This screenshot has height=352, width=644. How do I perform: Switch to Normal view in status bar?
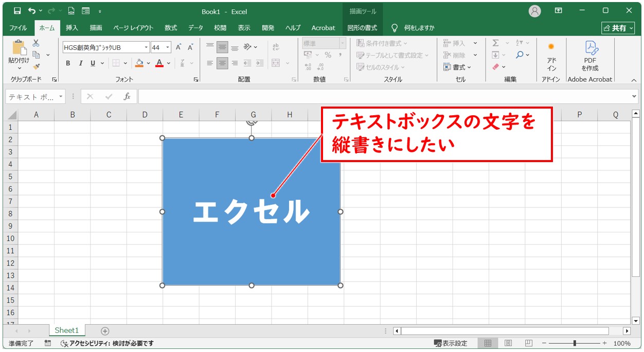(x=488, y=343)
